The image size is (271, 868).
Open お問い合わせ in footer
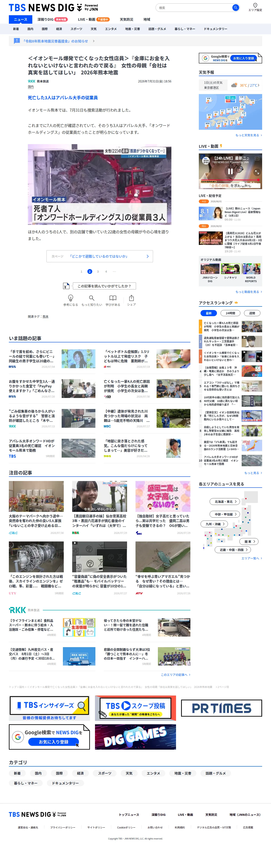(155, 827)
